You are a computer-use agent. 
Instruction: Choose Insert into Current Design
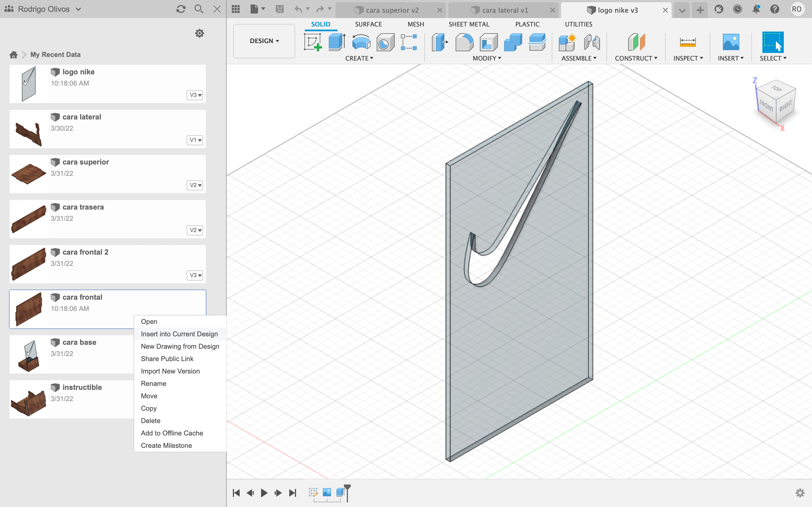pyautogui.click(x=179, y=334)
